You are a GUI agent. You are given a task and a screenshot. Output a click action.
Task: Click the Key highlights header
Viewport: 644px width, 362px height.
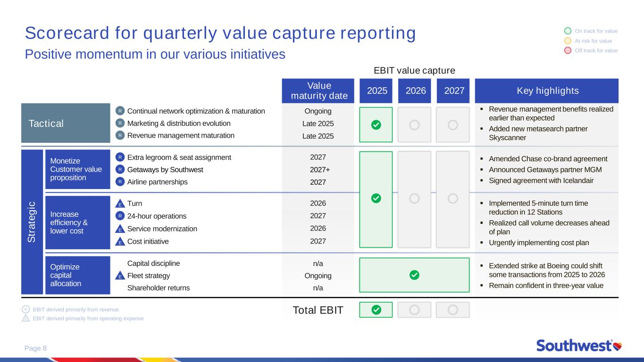tap(546, 90)
